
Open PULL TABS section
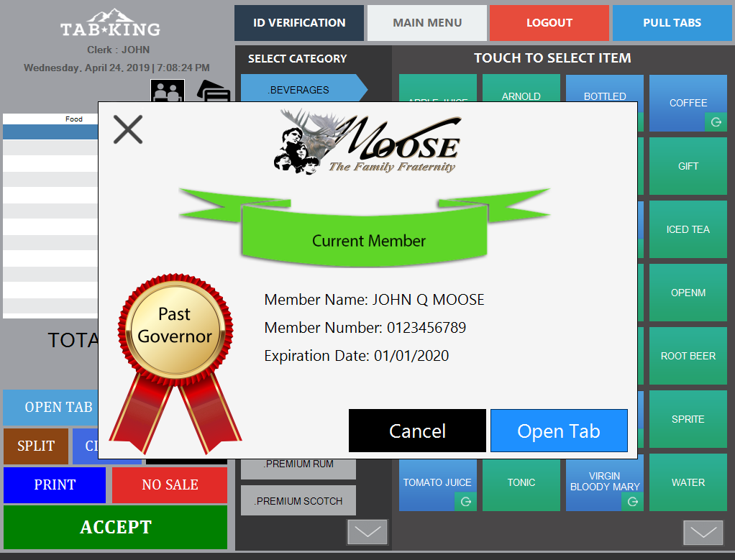click(672, 23)
